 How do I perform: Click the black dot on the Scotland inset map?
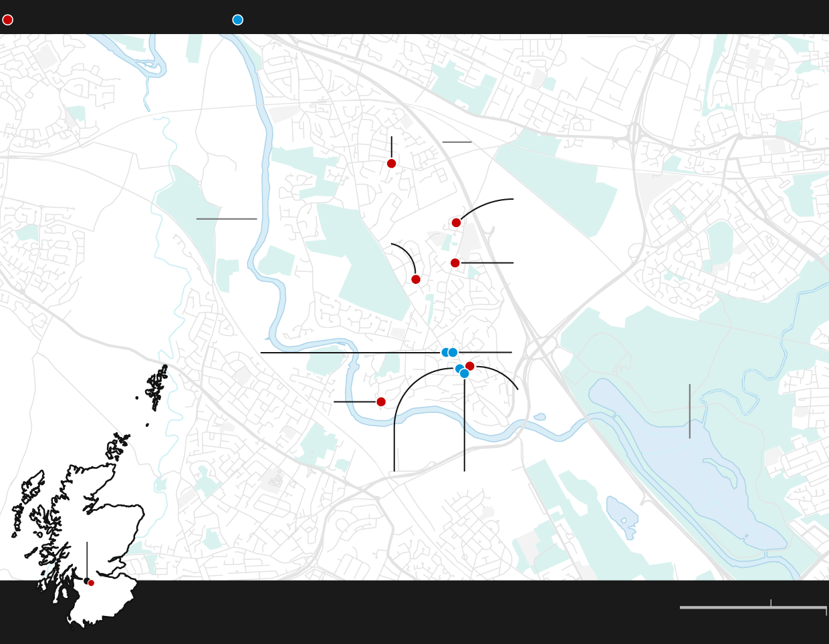(x=86, y=581)
